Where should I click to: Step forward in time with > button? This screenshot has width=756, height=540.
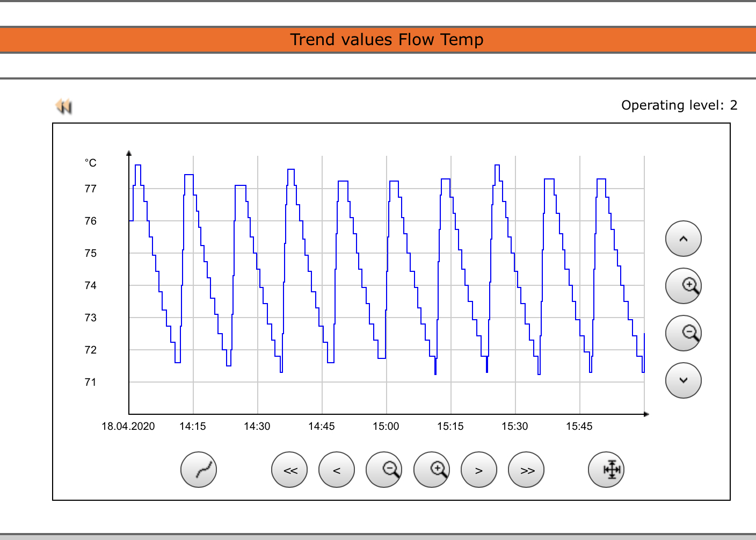479,470
